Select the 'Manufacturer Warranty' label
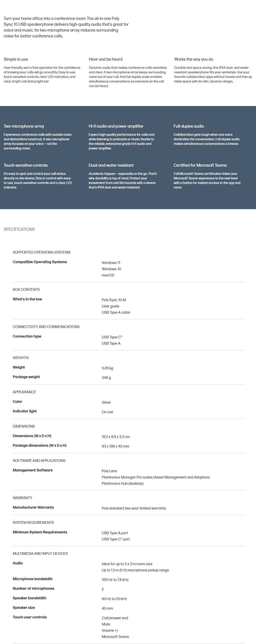 [33, 507]
